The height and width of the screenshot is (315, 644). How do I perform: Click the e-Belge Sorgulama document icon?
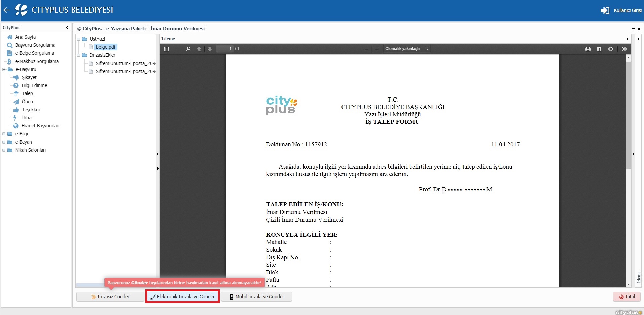tap(10, 53)
